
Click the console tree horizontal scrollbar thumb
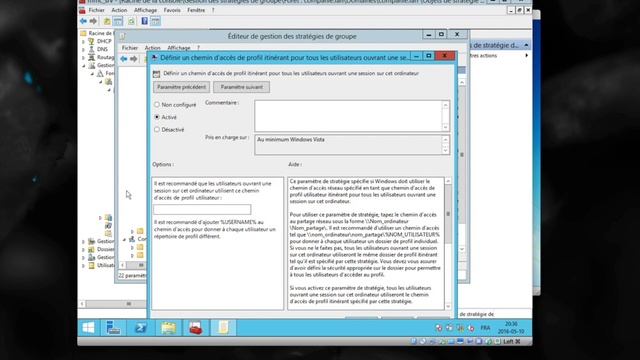(128, 304)
